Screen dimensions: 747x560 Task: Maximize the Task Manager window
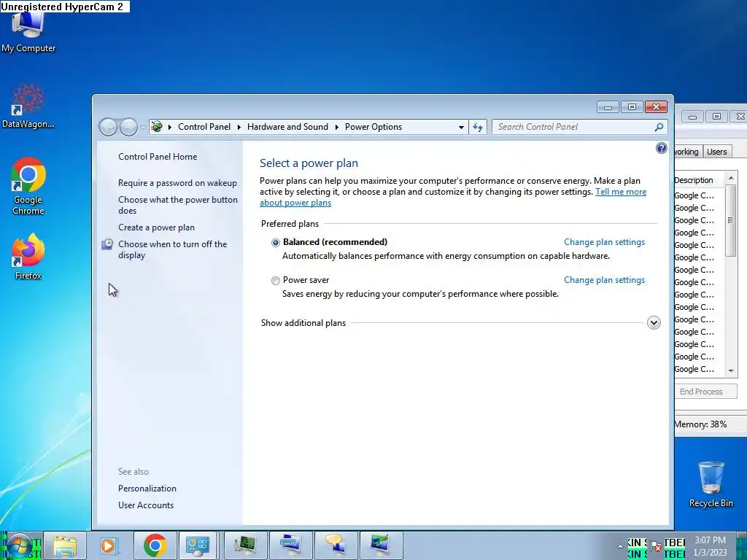pyautogui.click(x=716, y=116)
